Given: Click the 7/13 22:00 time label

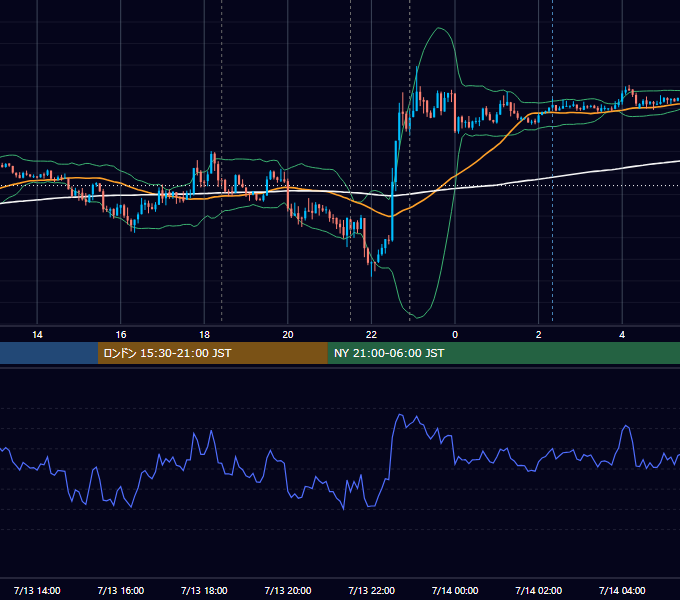Looking at the screenshot, I should tap(372, 590).
